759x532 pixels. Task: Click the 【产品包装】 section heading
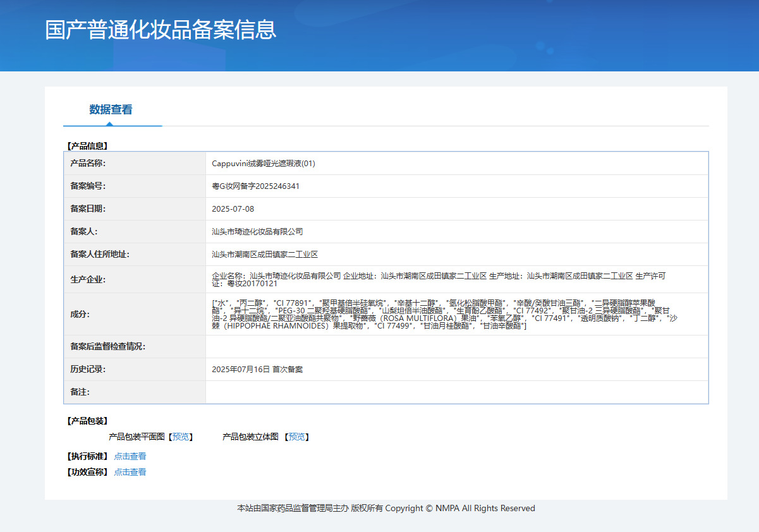click(87, 421)
